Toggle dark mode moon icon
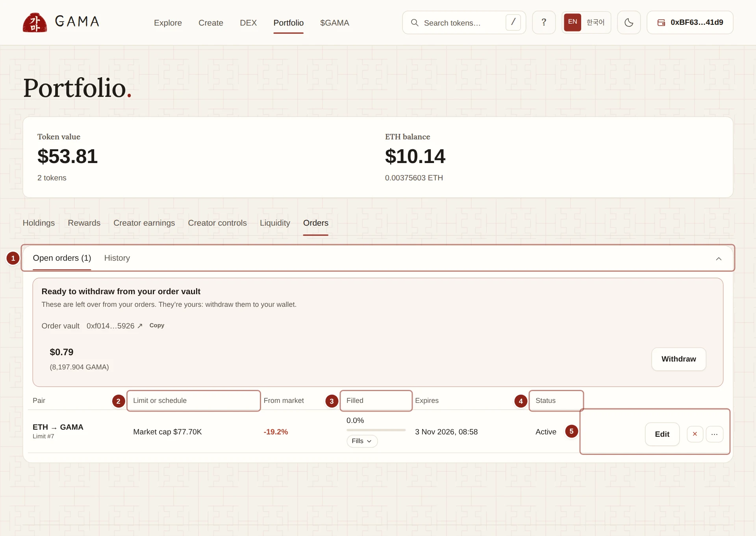This screenshot has height=536, width=756. tap(629, 22)
